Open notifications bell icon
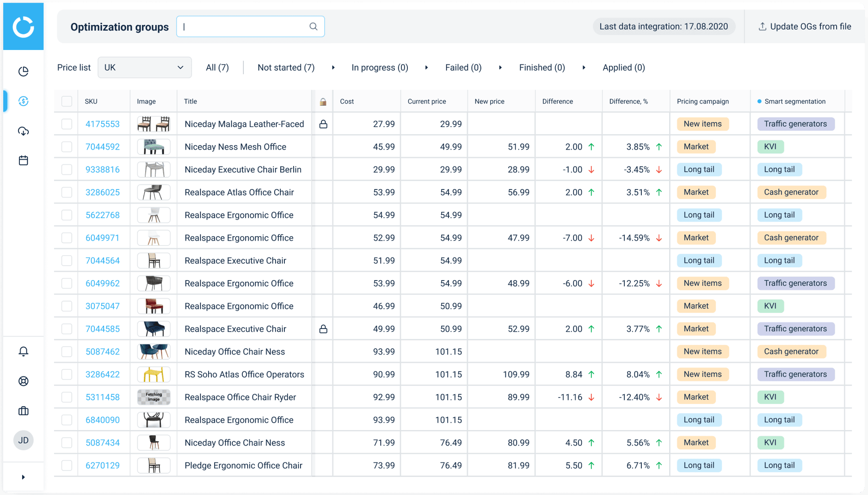Viewport: 868px width, 495px height. point(23,352)
